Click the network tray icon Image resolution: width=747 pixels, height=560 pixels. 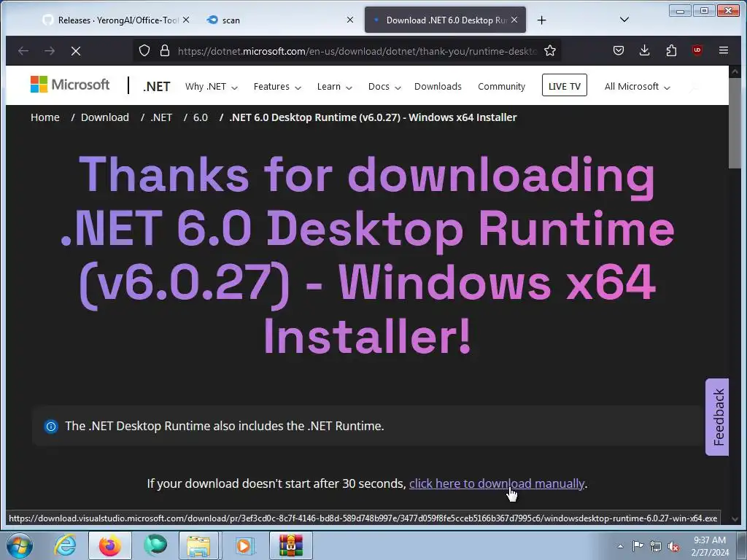[656, 546]
